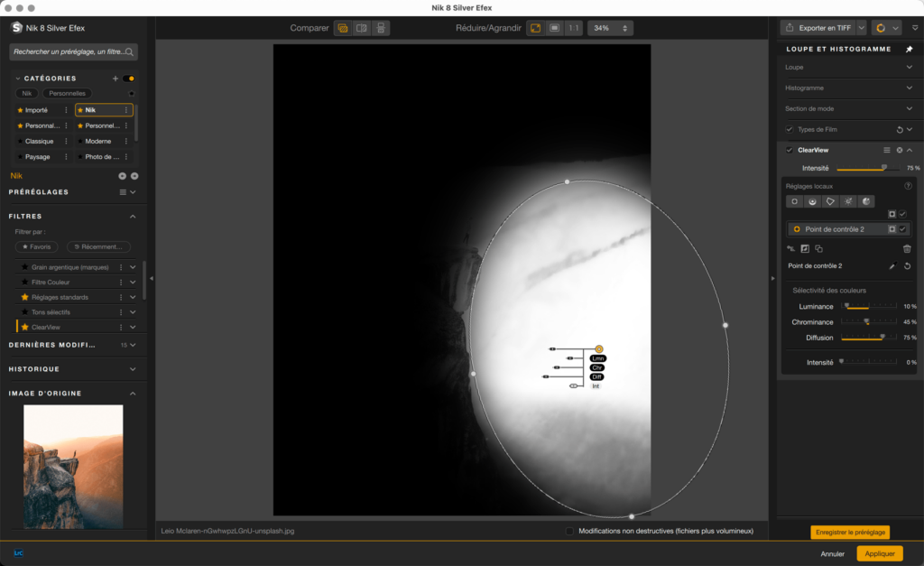This screenshot has width=924, height=566.
Task: Open Réglages locaux help icon
Action: click(908, 186)
